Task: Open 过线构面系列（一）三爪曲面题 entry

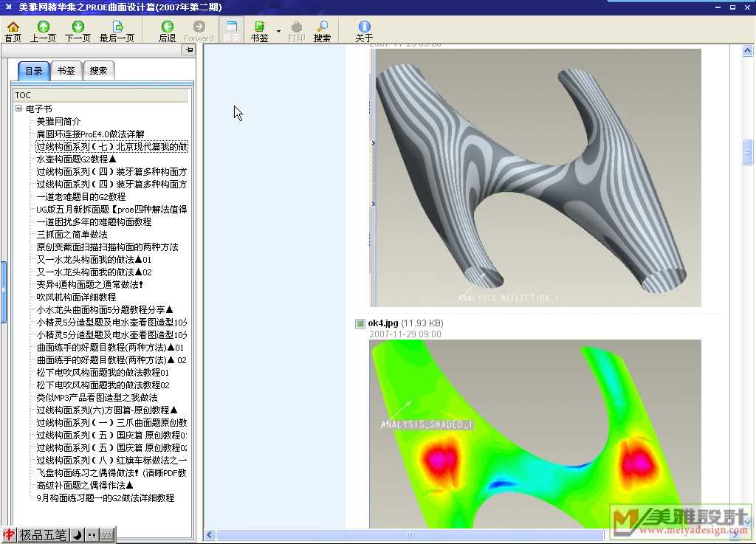Action: point(112,422)
